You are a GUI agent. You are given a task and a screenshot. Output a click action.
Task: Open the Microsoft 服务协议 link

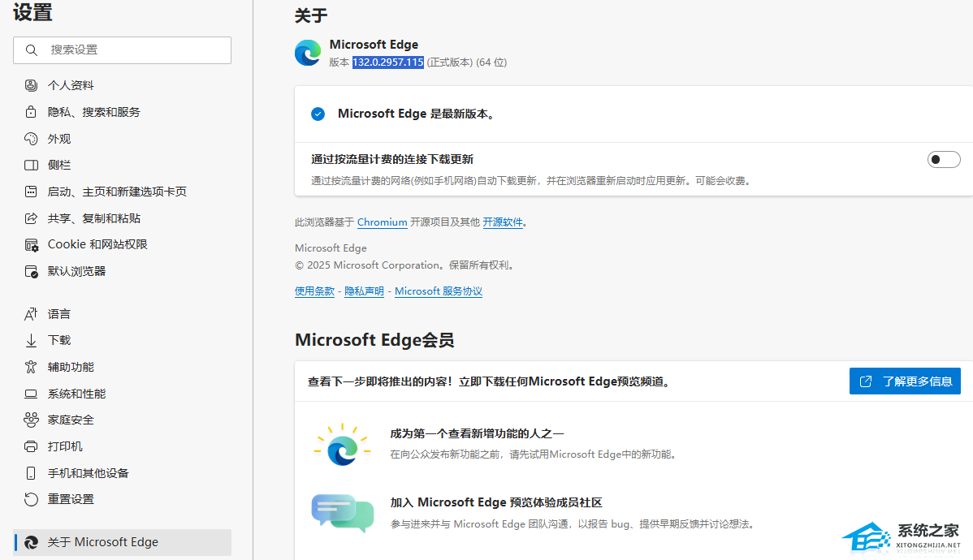(439, 291)
